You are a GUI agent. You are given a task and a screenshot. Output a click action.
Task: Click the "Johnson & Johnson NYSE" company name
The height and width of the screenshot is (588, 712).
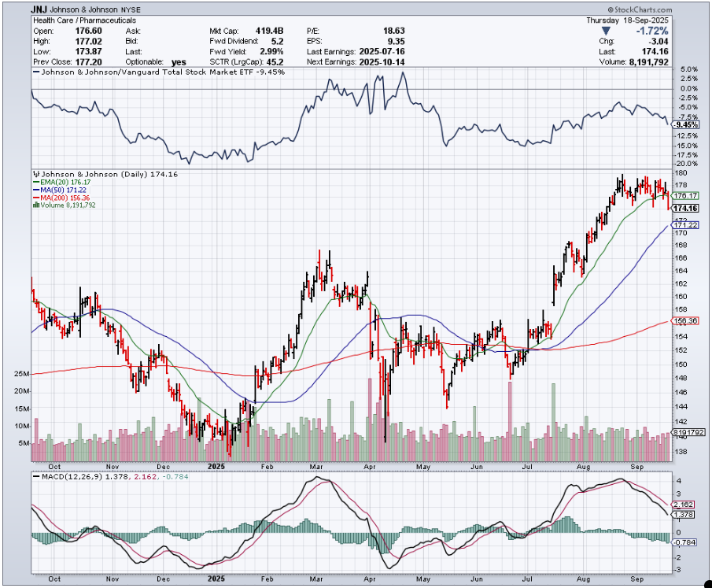point(95,9)
